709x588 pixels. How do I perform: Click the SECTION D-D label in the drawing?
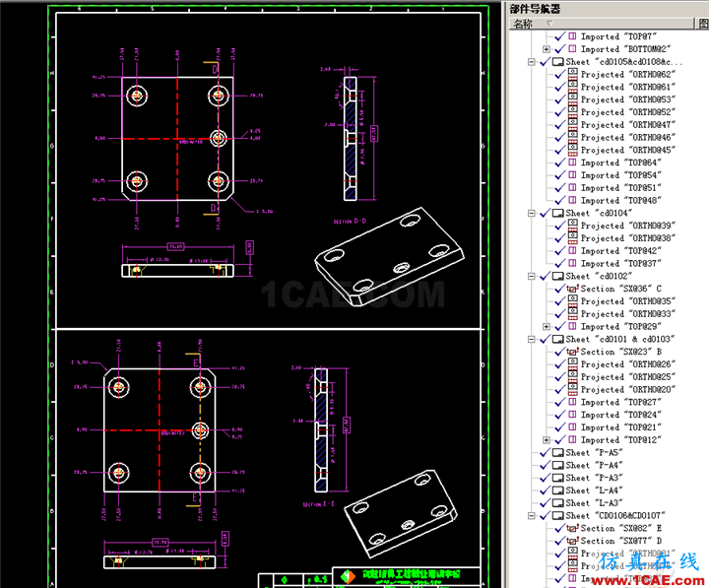click(350, 222)
